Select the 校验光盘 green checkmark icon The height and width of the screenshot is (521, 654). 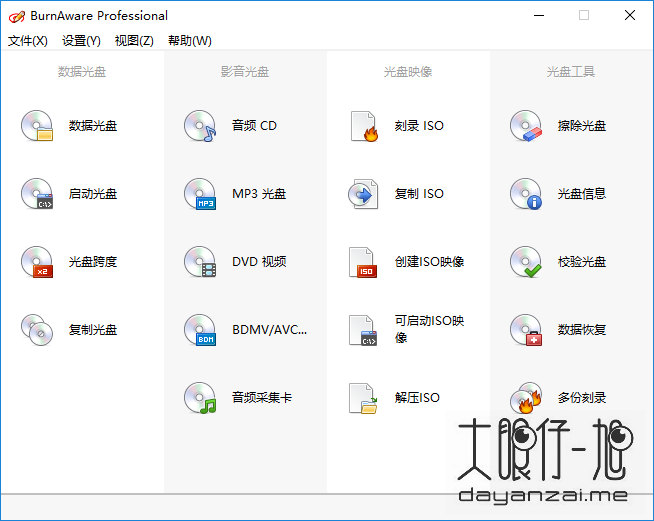click(526, 262)
